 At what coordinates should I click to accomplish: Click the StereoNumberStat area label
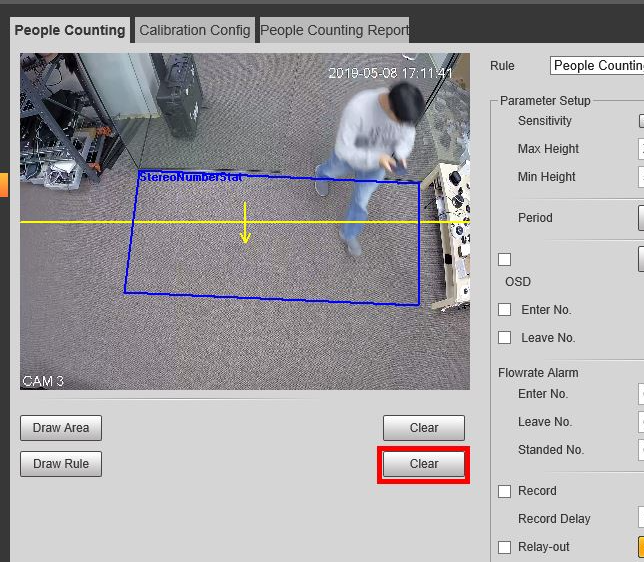[191, 177]
